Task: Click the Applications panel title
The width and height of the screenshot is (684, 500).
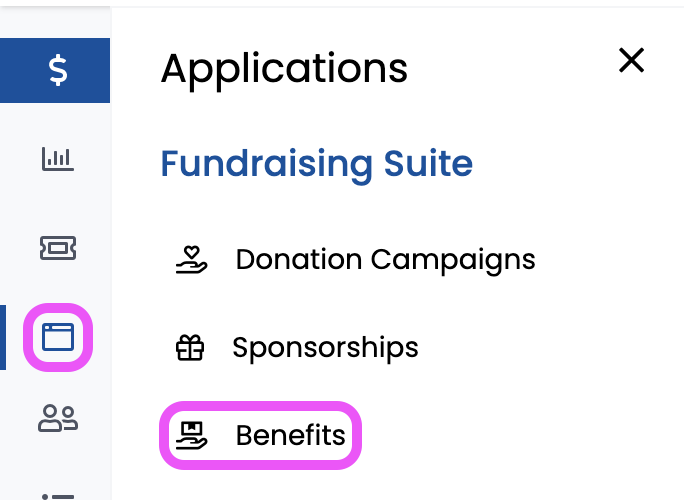Action: (x=284, y=69)
